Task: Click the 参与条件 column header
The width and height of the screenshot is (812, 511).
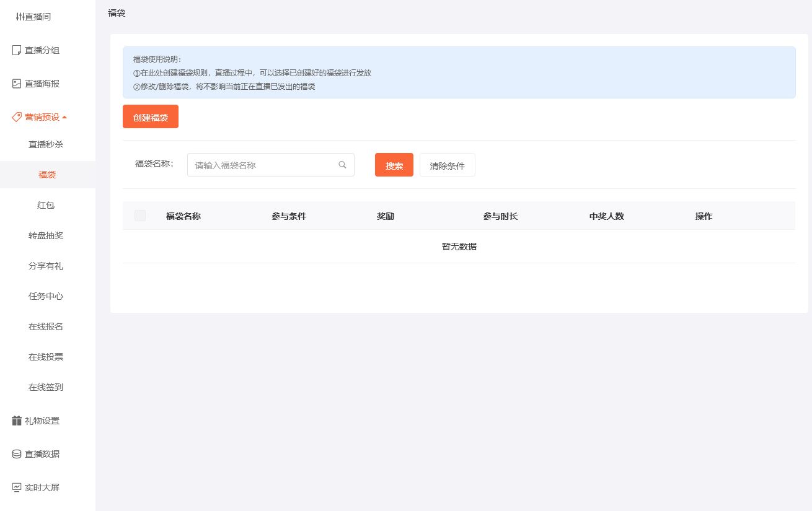Action: pyautogui.click(x=289, y=216)
